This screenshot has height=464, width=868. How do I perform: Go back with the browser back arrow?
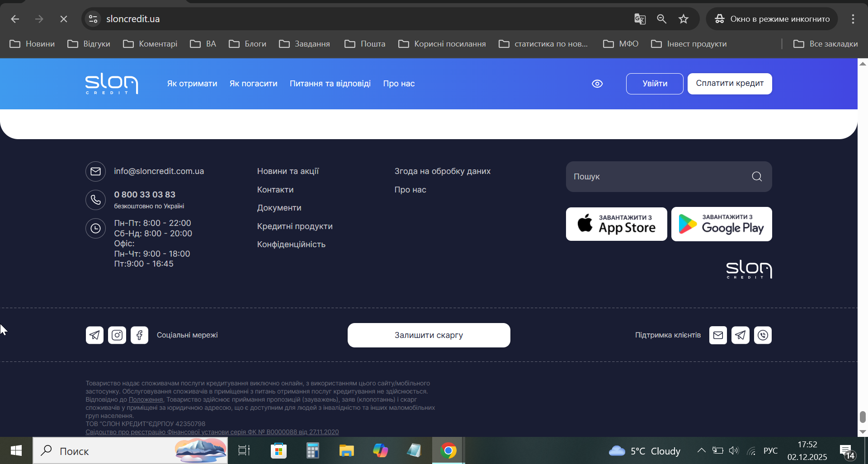click(15, 19)
